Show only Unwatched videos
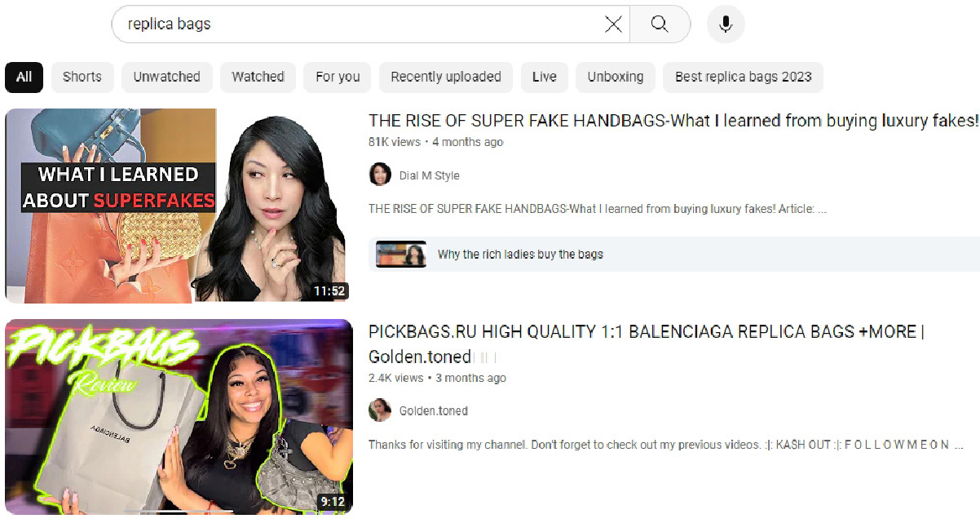The height and width of the screenshot is (532, 980). [x=167, y=77]
